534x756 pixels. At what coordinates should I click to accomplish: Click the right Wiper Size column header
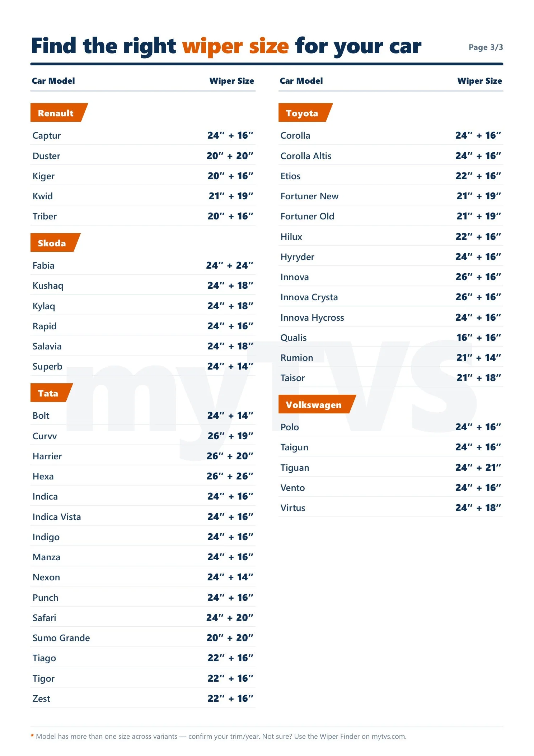pyautogui.click(x=479, y=81)
